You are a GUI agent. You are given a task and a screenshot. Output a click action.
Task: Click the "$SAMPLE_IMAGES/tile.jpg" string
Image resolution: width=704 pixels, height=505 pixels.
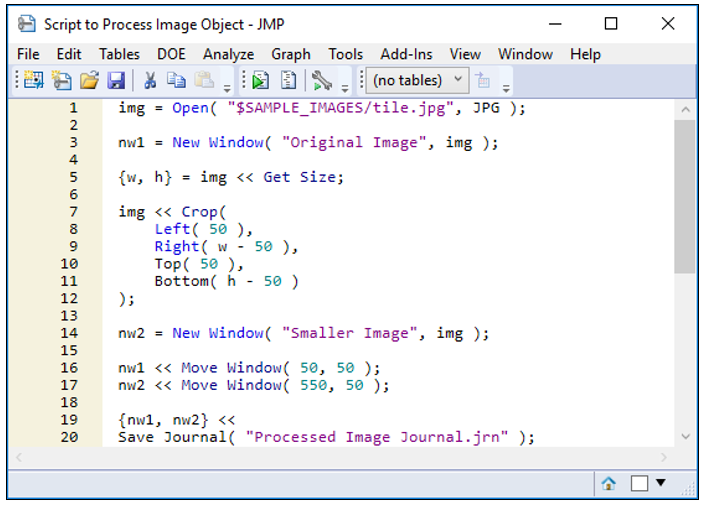pyautogui.click(x=341, y=108)
